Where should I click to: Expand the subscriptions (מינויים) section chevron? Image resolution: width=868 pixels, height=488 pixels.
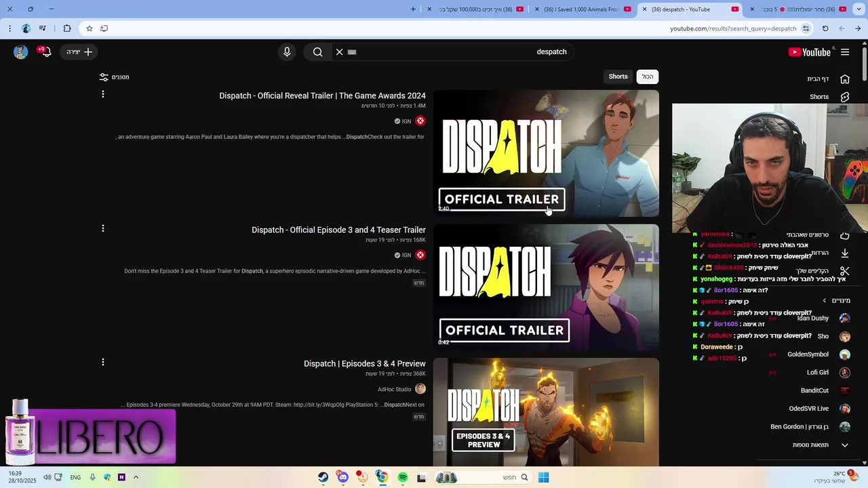pyautogui.click(x=825, y=301)
